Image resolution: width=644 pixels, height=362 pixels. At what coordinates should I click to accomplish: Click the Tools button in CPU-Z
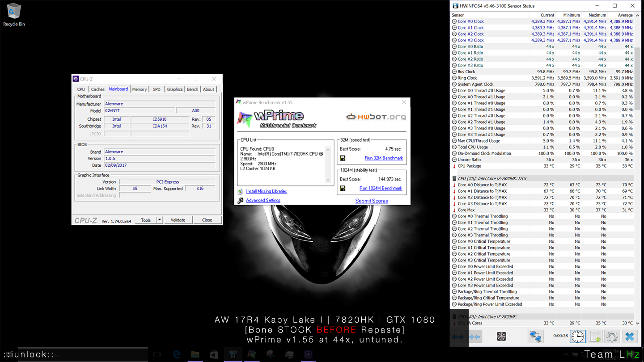(146, 220)
